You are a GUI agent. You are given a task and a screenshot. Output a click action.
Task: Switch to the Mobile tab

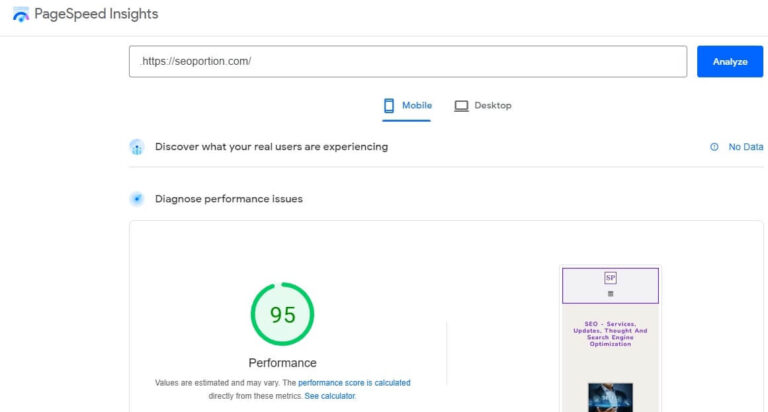407,106
